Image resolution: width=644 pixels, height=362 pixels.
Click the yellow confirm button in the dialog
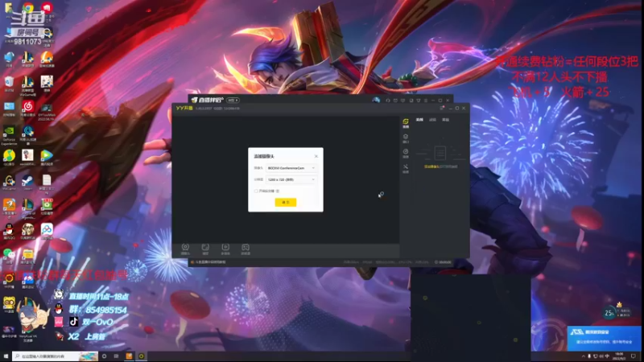click(286, 203)
